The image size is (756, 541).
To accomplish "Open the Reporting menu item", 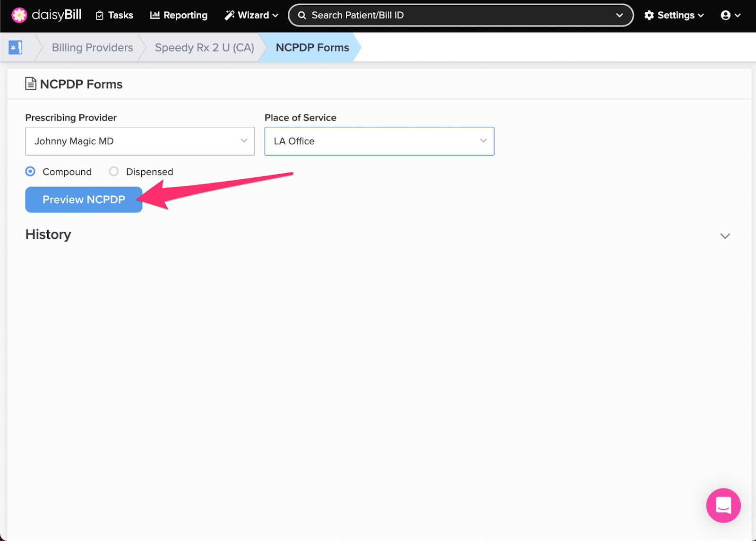I will pyautogui.click(x=179, y=15).
